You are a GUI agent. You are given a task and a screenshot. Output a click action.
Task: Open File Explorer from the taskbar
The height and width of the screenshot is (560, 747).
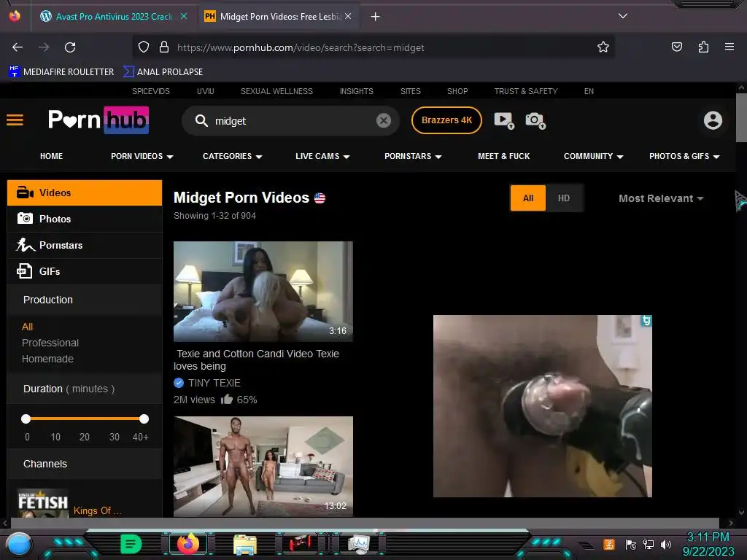pos(245,544)
